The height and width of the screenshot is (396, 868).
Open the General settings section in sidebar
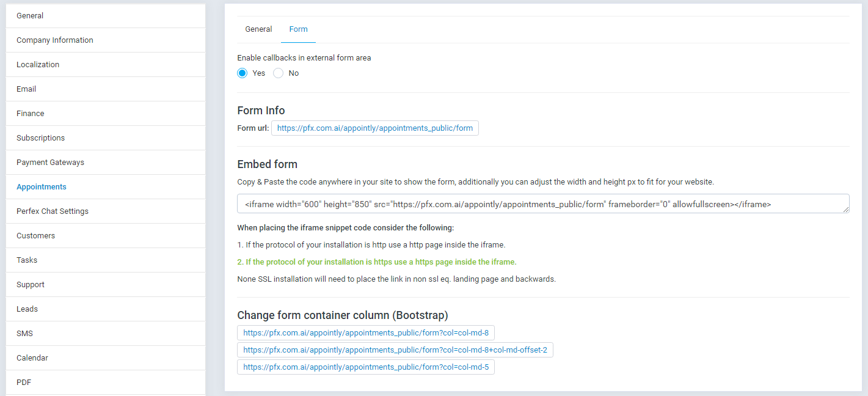(30, 15)
